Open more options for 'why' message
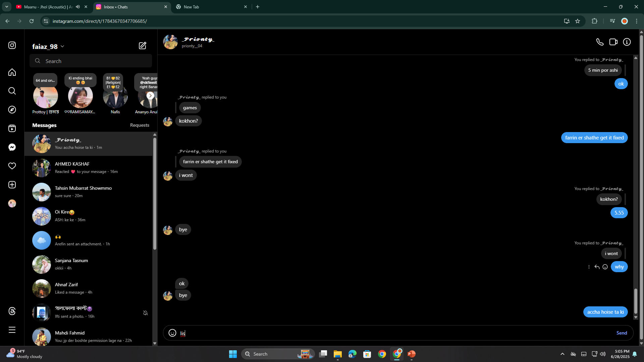Viewport: 644px width, 362px height. pyautogui.click(x=589, y=267)
